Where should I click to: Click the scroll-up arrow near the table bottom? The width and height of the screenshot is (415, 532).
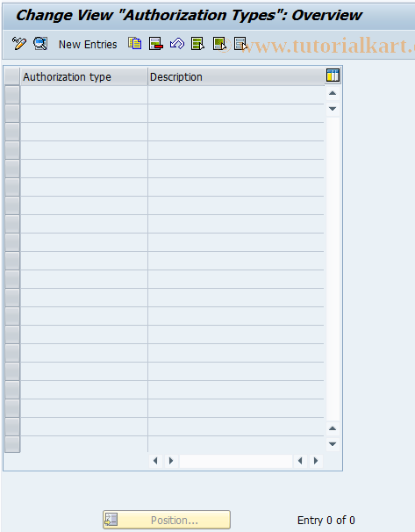[x=333, y=428]
